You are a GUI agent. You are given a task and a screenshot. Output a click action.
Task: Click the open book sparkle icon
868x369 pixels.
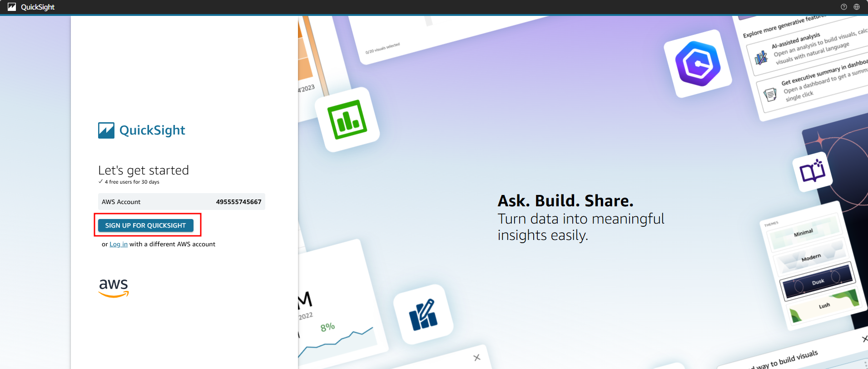[812, 172]
